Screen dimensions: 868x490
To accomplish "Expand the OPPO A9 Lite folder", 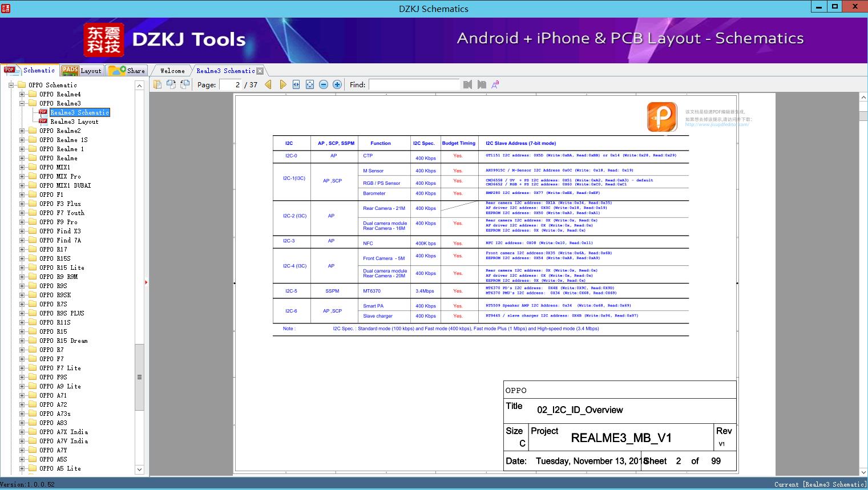I will point(22,386).
